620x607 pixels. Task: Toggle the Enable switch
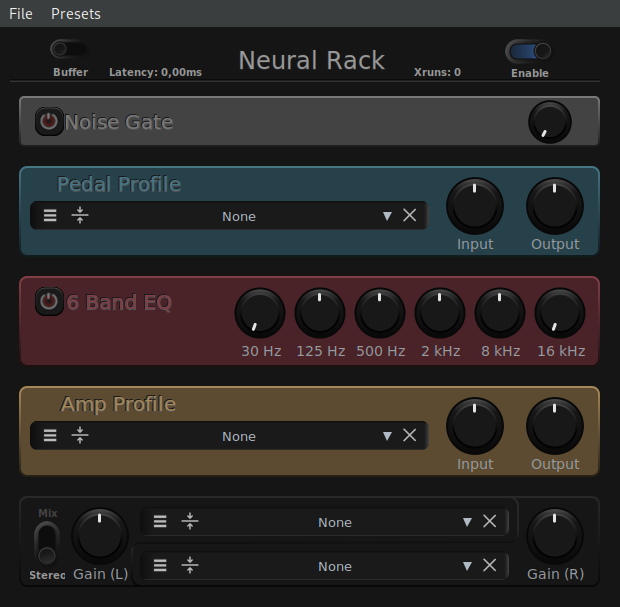529,51
